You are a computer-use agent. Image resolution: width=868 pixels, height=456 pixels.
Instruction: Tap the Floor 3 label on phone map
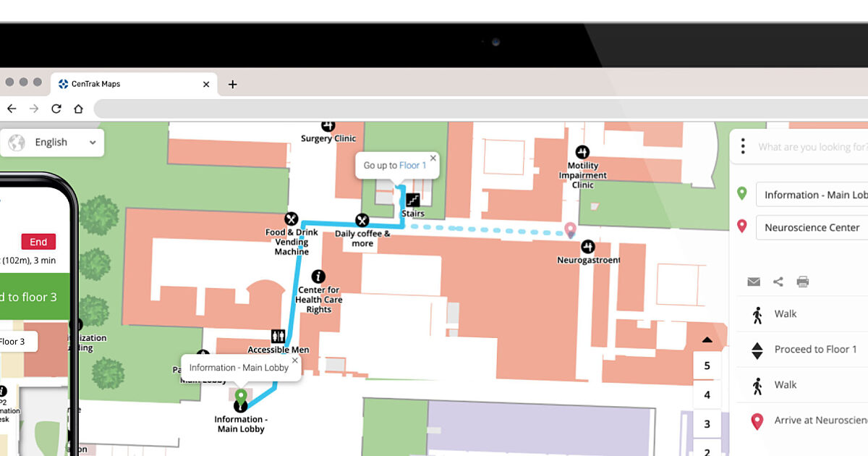[17, 342]
